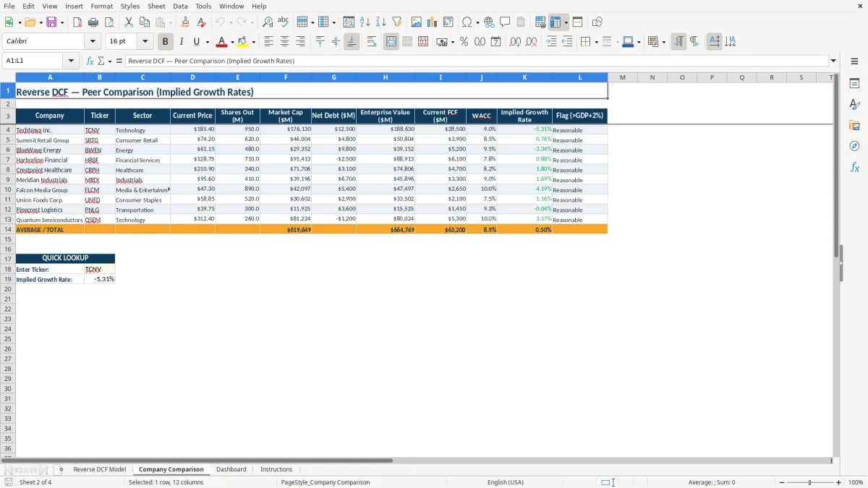Image resolution: width=868 pixels, height=488 pixels.
Task: Switch to the Instructions sheet tab
Action: coord(276,469)
